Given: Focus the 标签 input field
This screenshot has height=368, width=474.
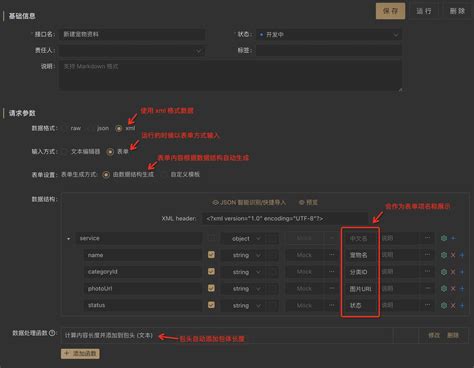Looking at the screenshot, I should coord(329,51).
